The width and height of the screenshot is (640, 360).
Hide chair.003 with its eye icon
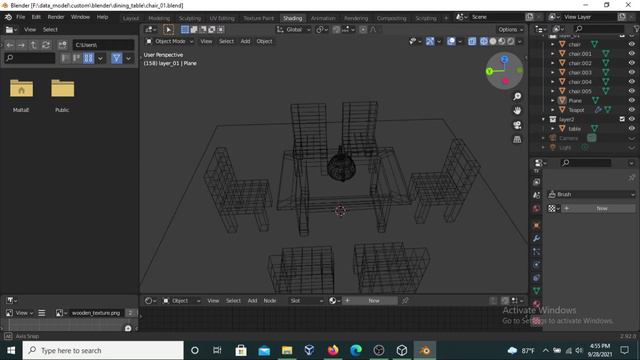pos(631,72)
